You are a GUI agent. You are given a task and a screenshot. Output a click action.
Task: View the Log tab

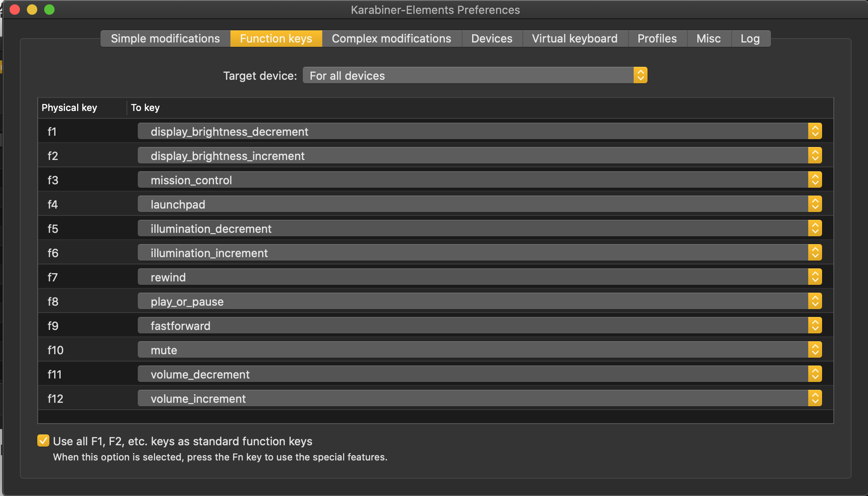(x=750, y=39)
